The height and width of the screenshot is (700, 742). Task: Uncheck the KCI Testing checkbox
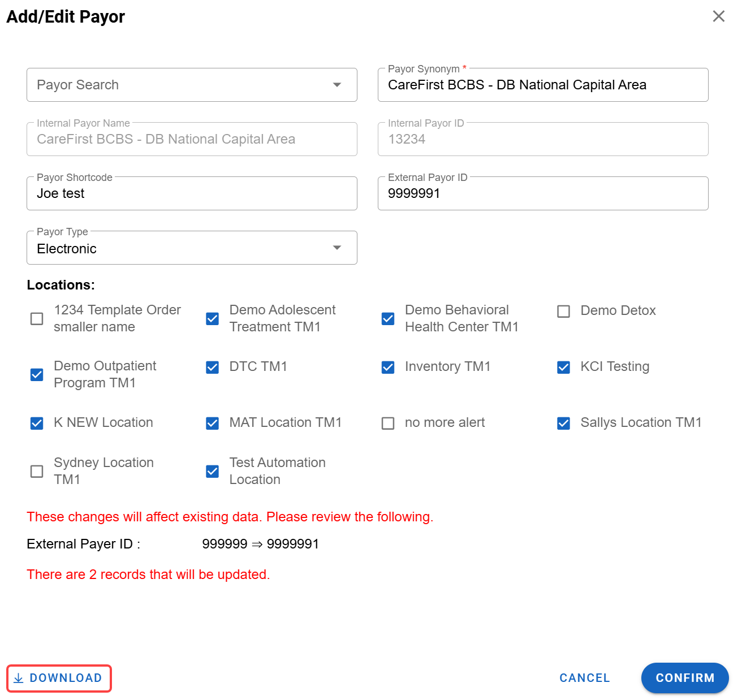coord(563,367)
